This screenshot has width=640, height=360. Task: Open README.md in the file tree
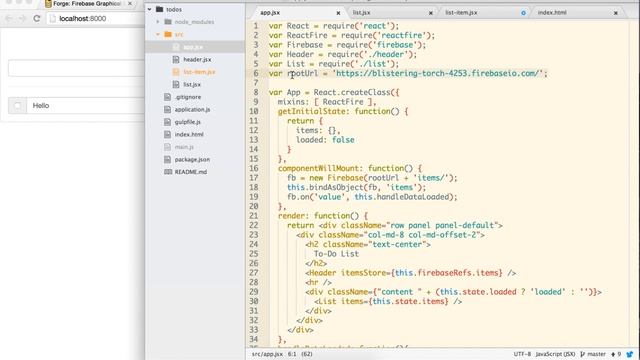pos(191,172)
